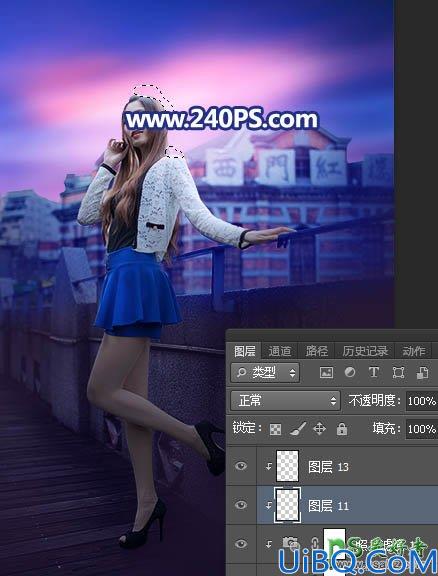Filter layers by adjustment layer icon
The height and width of the screenshot is (576, 438).
click(x=350, y=372)
